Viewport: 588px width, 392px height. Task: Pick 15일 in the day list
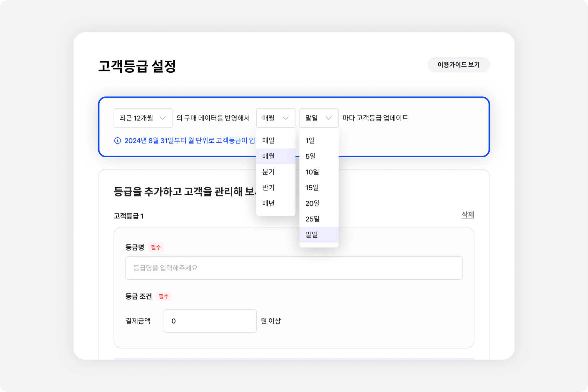[319, 188]
